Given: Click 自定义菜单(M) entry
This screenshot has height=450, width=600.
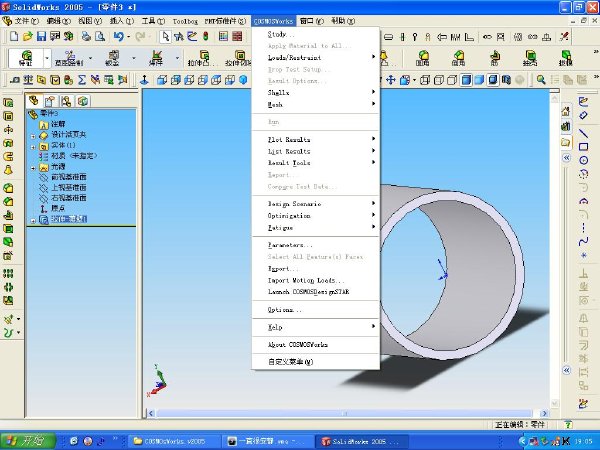Looking at the screenshot, I should [x=316, y=362].
